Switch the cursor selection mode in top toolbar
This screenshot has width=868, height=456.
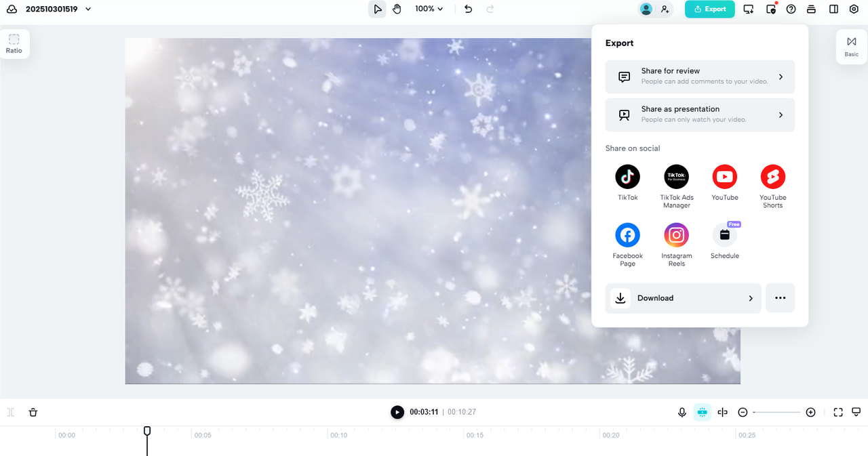coord(377,9)
